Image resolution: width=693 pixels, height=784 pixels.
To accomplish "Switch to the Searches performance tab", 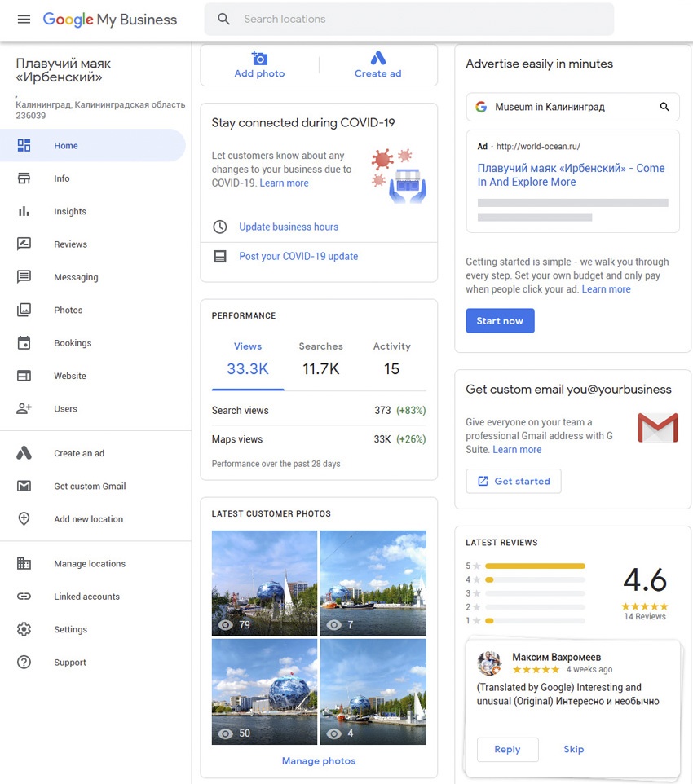I will [x=320, y=360].
